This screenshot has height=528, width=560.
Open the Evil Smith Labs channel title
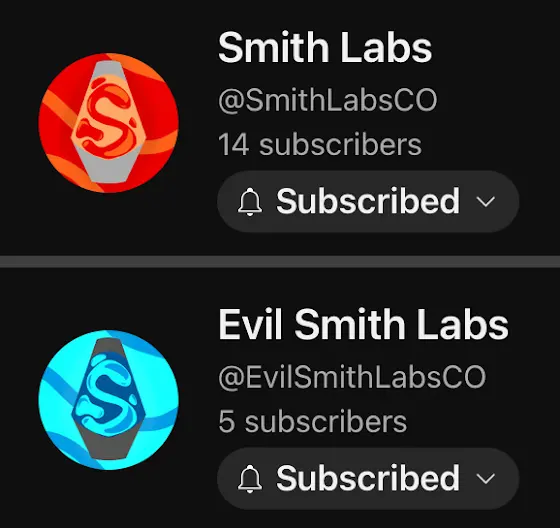[363, 324]
